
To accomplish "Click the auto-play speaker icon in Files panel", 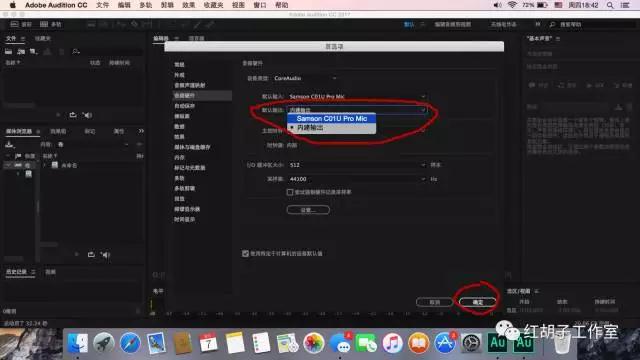I will click(87, 115).
